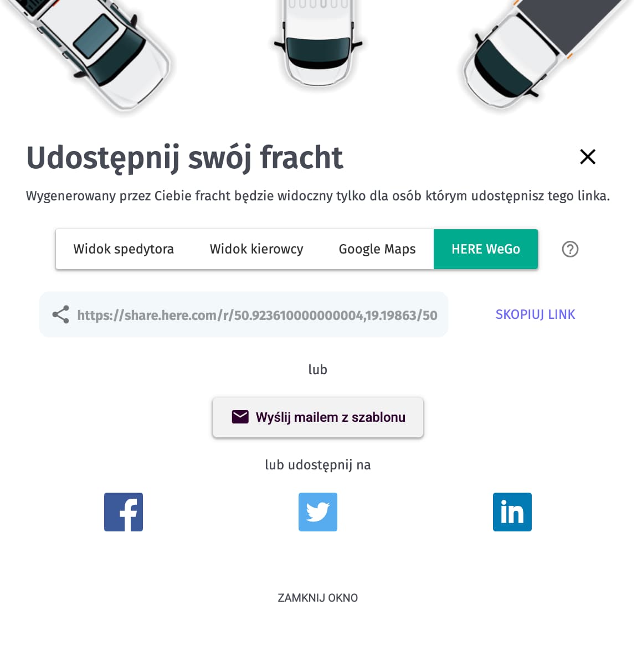Close dialog with X icon
Image resolution: width=637 pixels, height=672 pixels.
588,157
